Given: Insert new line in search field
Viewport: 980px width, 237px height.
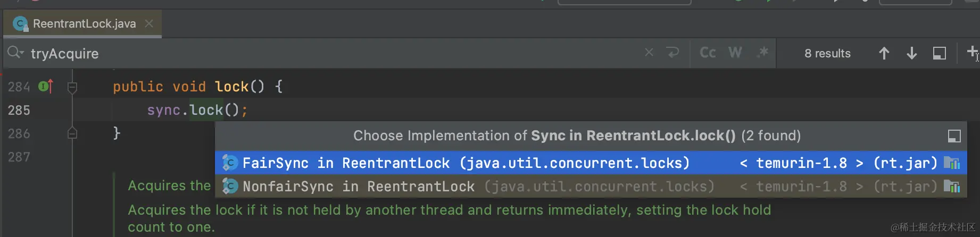Looking at the screenshot, I should point(672,53).
